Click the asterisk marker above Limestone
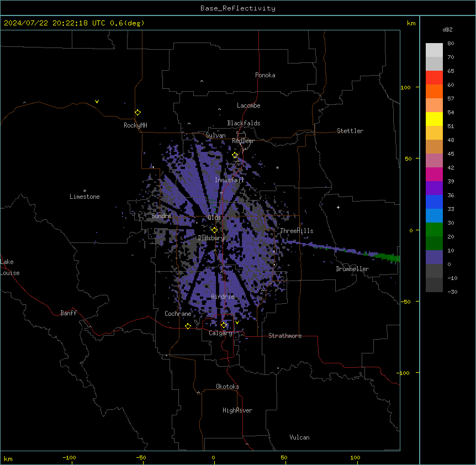 (84, 191)
